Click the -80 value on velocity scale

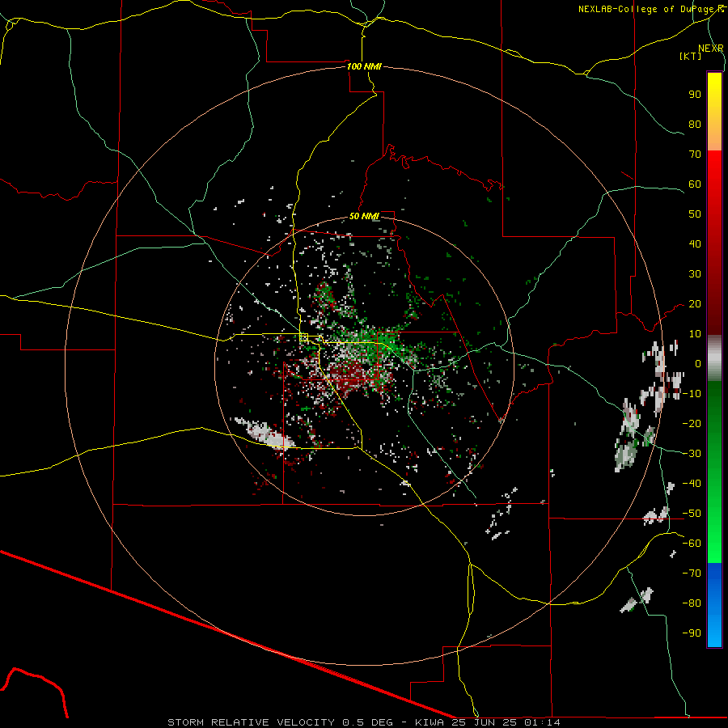tap(692, 603)
